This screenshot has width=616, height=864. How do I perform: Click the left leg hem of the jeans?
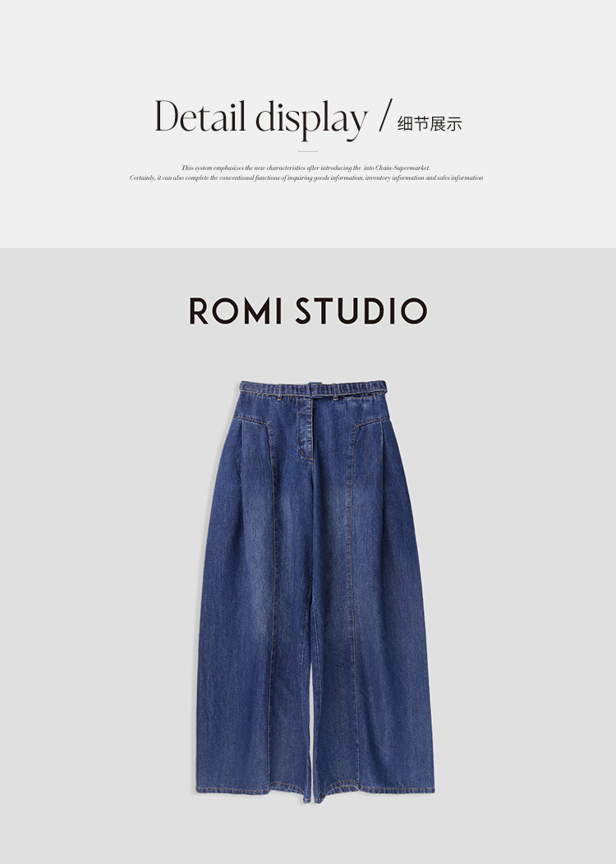[251, 789]
